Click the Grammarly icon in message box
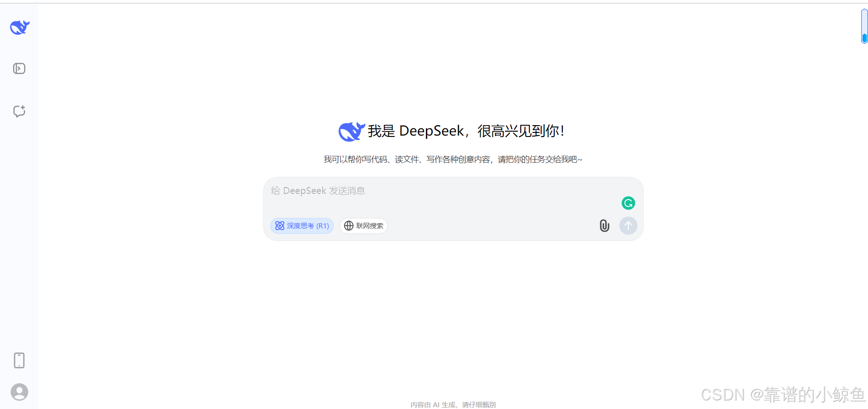This screenshot has width=868, height=409. pos(628,203)
